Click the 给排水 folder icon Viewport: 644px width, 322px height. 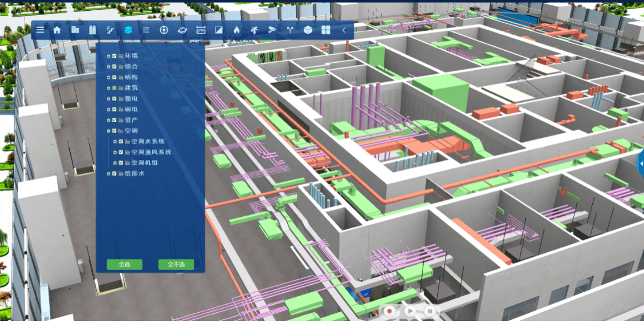pos(121,173)
